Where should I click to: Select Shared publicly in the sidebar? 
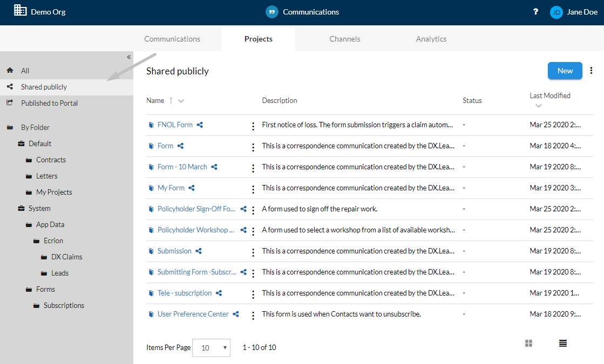coord(66,87)
